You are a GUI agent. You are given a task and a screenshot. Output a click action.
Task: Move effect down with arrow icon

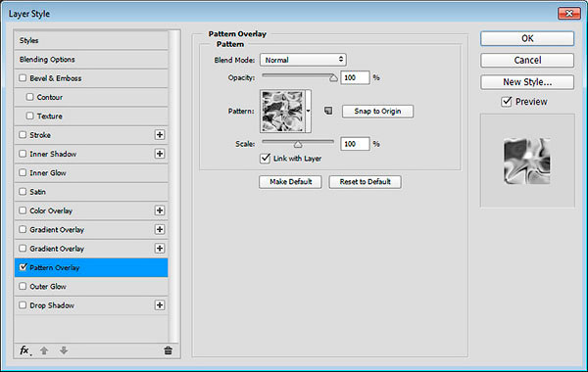(x=64, y=350)
